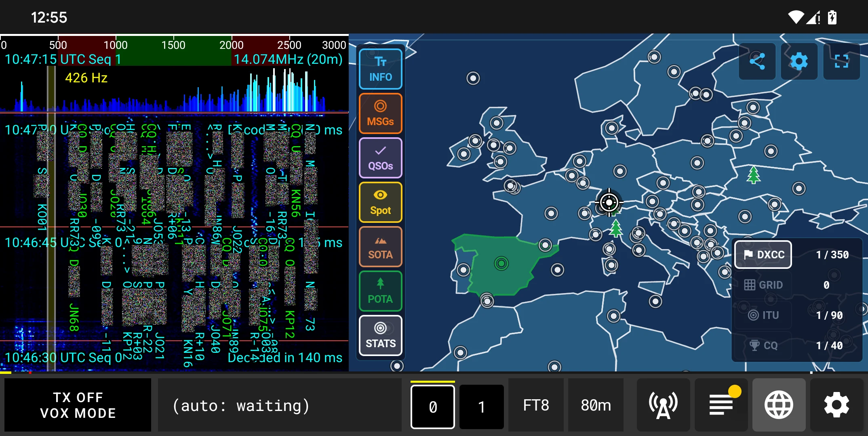
Task: Open map settings gear
Action: (x=799, y=61)
